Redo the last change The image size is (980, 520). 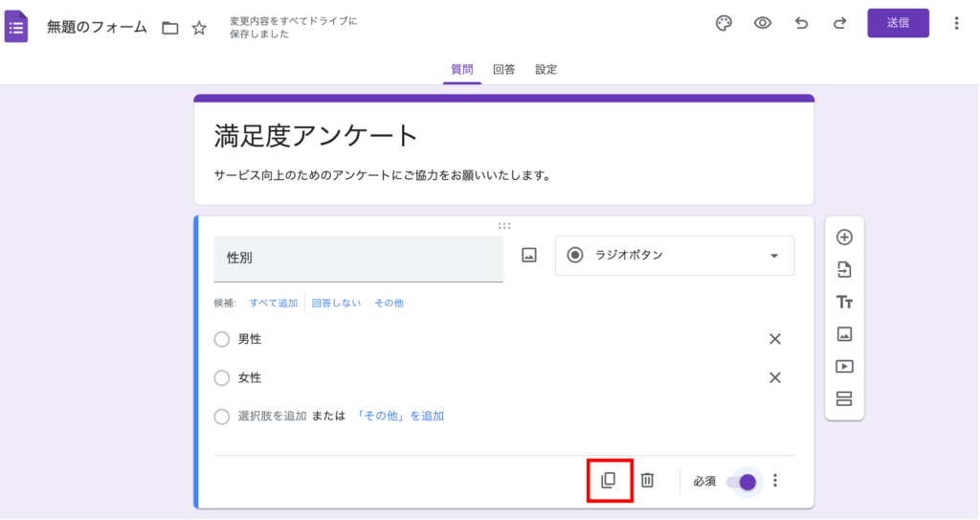point(840,24)
